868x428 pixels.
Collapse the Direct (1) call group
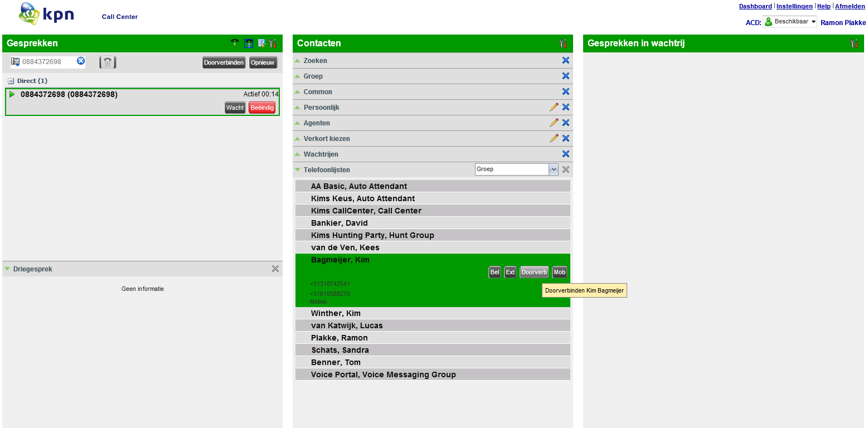coord(11,81)
